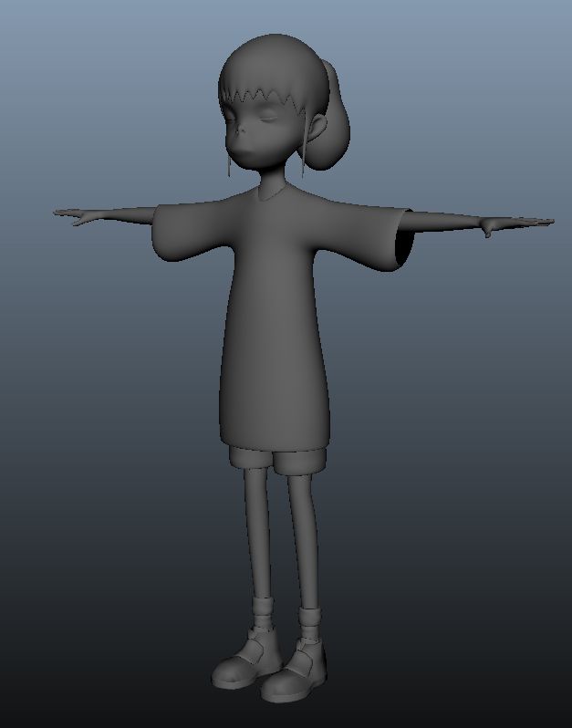Click the sock cuff above the front shoe

[309, 623]
